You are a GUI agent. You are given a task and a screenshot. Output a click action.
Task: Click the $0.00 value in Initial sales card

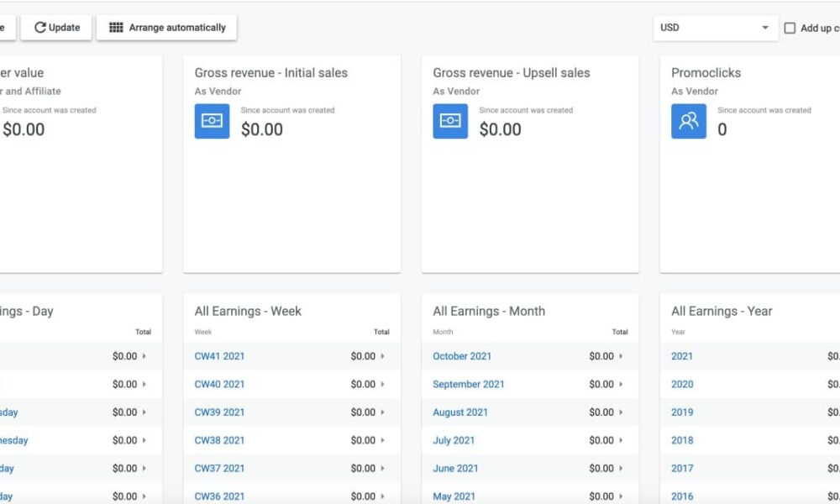click(262, 129)
